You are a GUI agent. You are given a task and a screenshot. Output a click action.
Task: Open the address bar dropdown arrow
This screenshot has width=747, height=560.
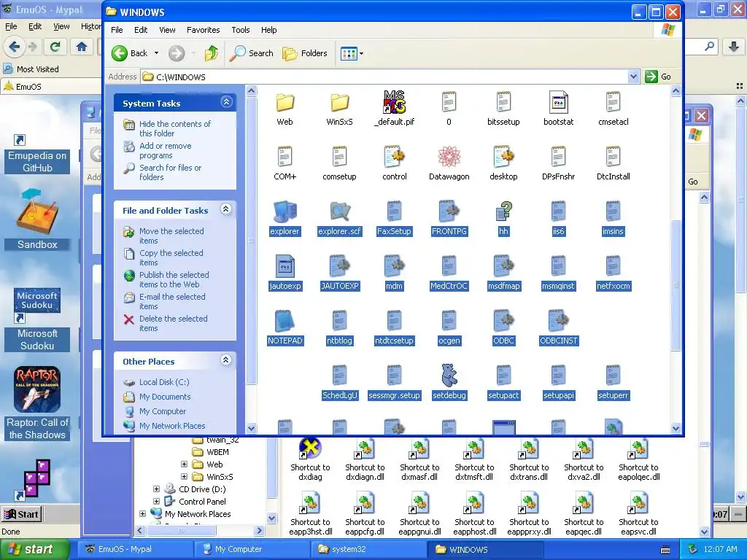[x=633, y=76]
